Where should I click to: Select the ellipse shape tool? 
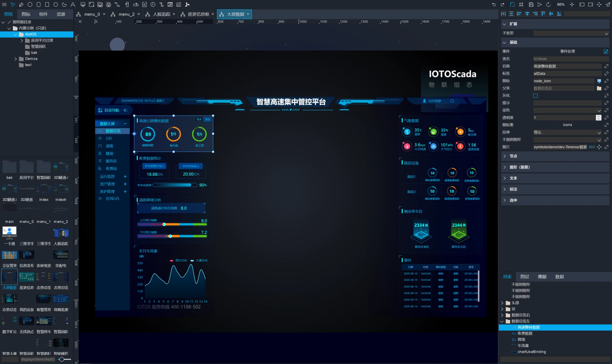click(30, 4)
